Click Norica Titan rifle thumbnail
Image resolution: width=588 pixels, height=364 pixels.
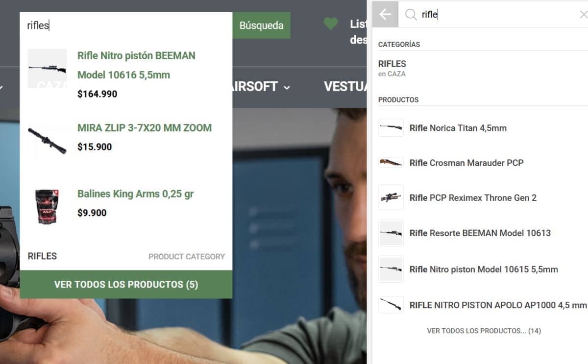391,127
